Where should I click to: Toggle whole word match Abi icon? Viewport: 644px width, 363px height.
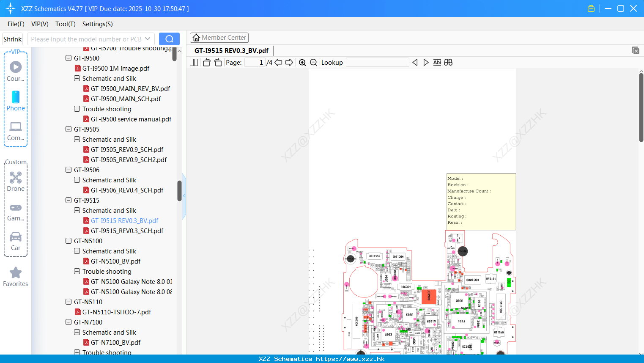coord(437,62)
